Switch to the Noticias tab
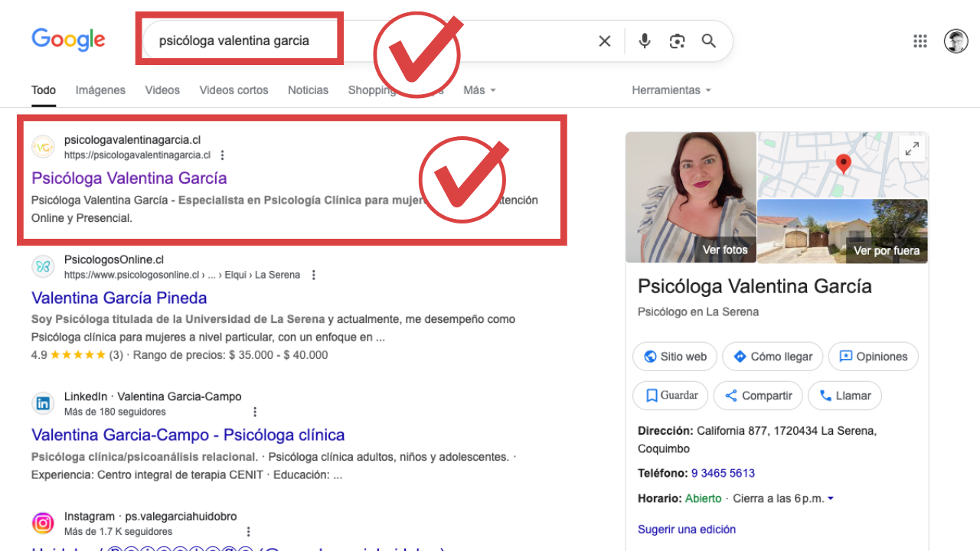 pos(308,90)
